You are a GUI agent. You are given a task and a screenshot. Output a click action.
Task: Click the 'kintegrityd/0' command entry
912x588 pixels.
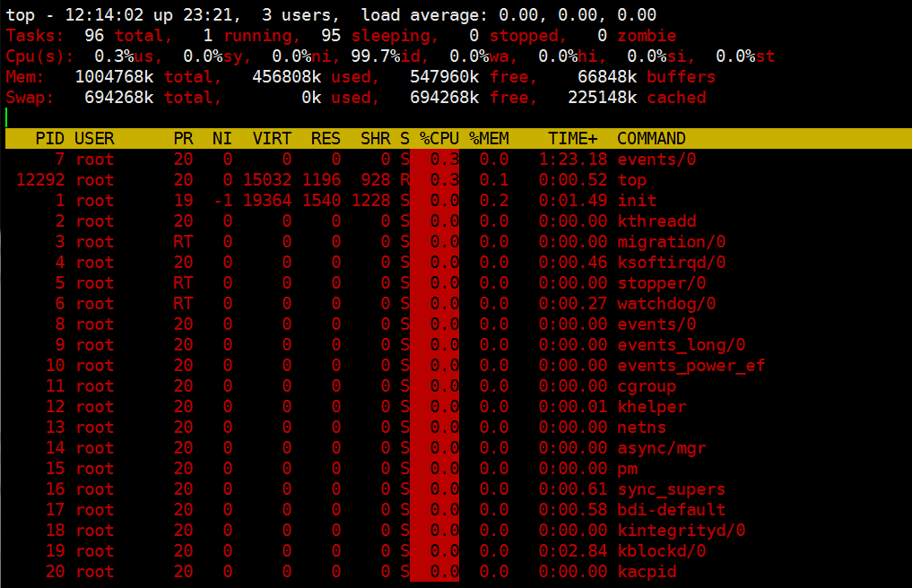click(682, 531)
